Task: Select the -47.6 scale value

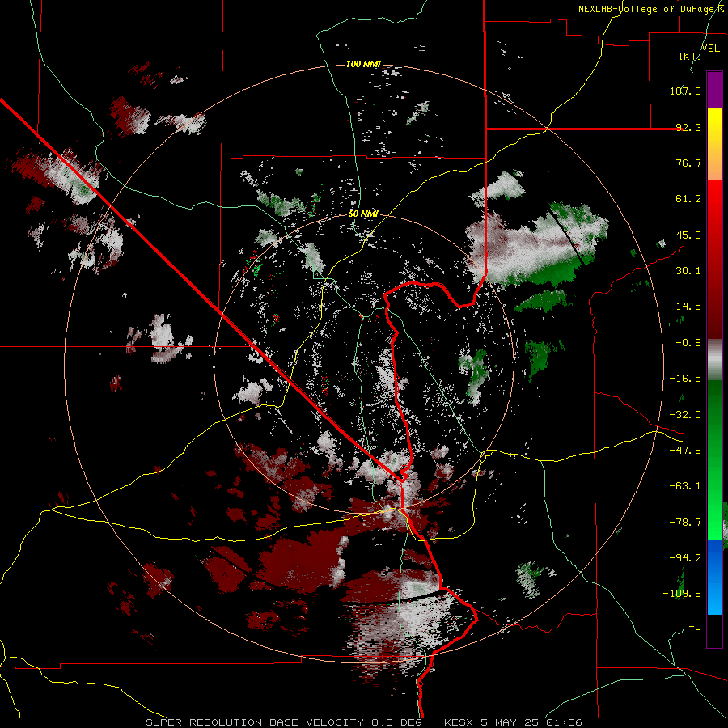Action: 685,451
